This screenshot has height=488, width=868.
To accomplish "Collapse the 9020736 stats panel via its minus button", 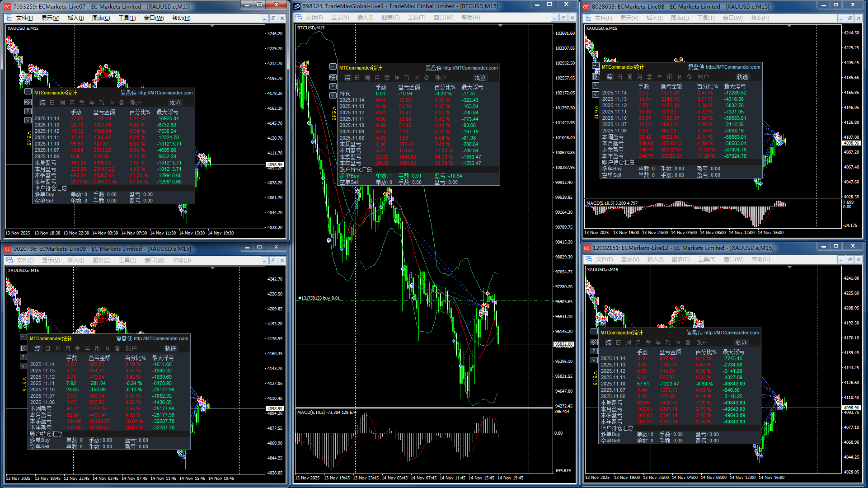I will [23, 337].
